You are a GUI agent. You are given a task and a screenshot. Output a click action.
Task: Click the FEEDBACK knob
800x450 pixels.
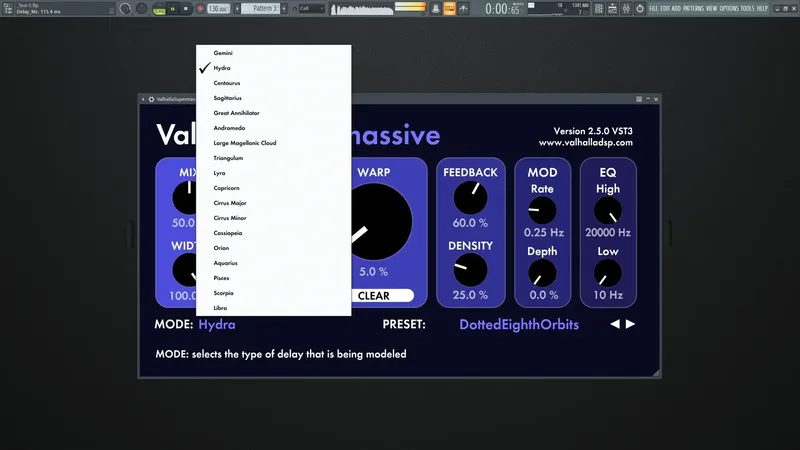[x=470, y=197]
